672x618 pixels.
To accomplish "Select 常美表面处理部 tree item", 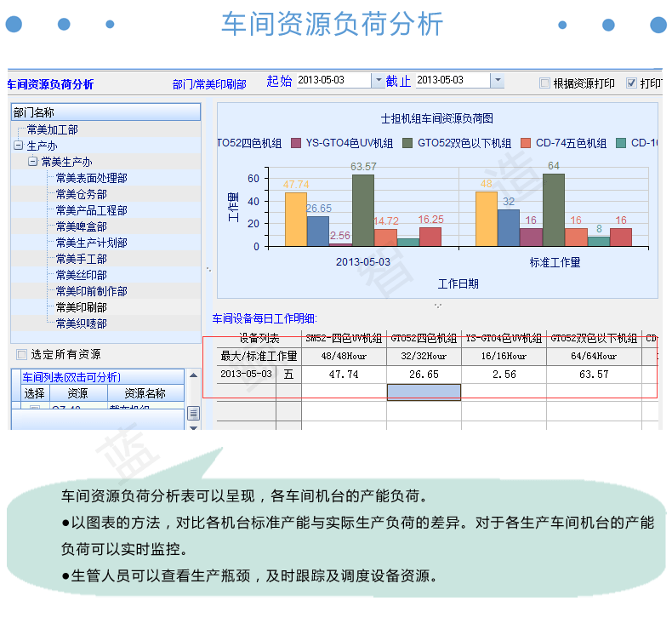I will tap(91, 178).
